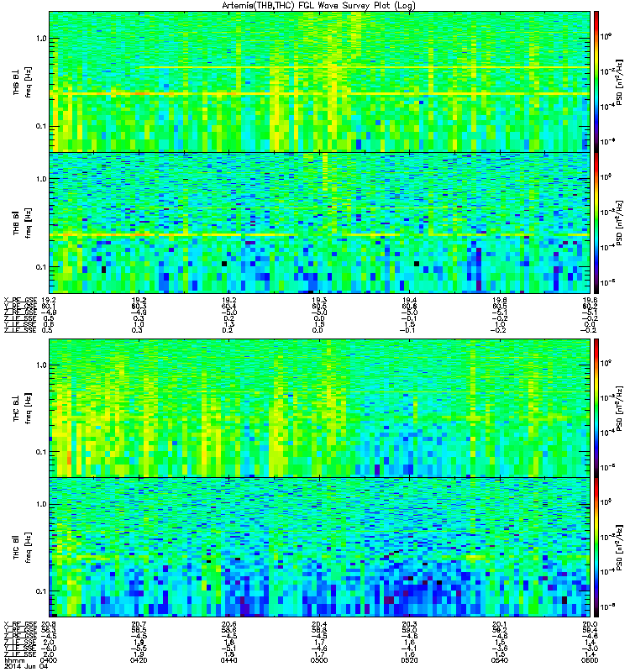Click the X_RE_GSE value 19.3
The width and height of the screenshot is (630, 672).
coord(319,301)
